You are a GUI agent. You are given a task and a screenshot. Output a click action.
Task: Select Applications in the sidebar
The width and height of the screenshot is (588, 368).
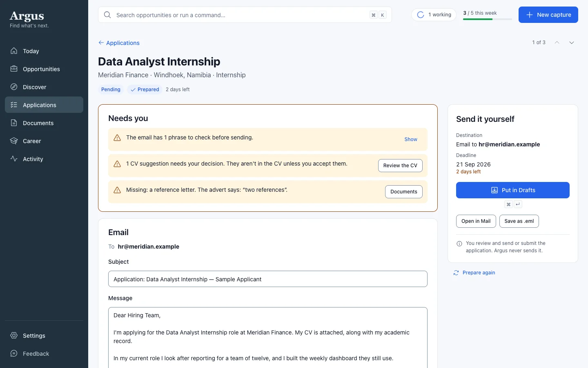click(44, 105)
